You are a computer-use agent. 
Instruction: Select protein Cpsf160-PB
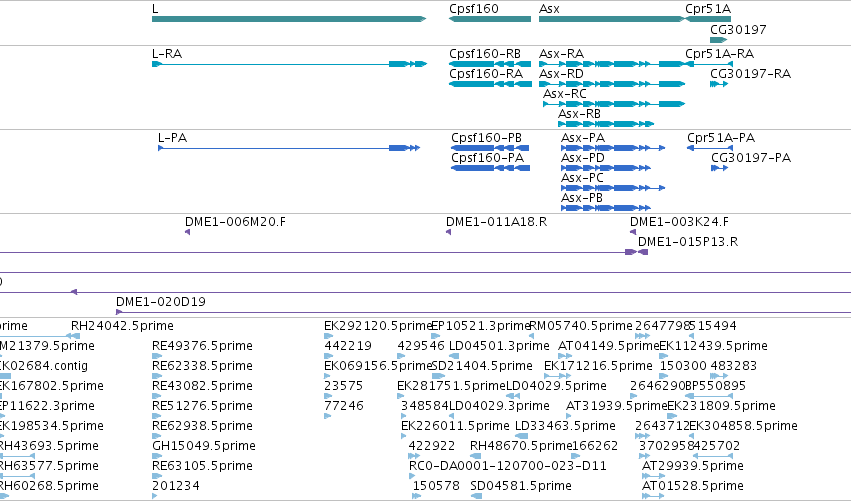click(490, 148)
